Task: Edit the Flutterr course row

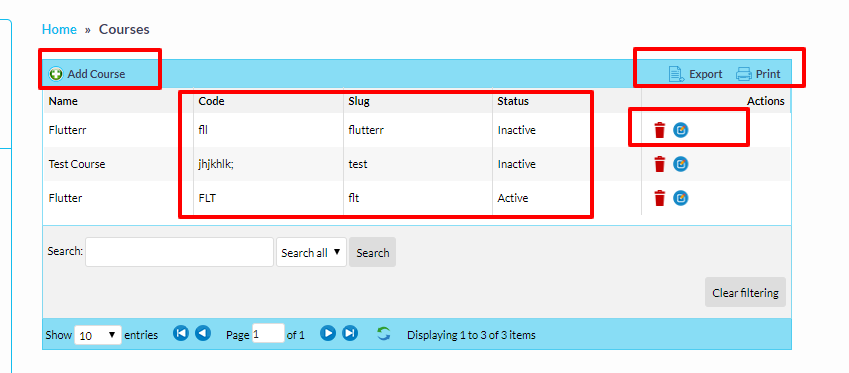Action: pyautogui.click(x=681, y=130)
